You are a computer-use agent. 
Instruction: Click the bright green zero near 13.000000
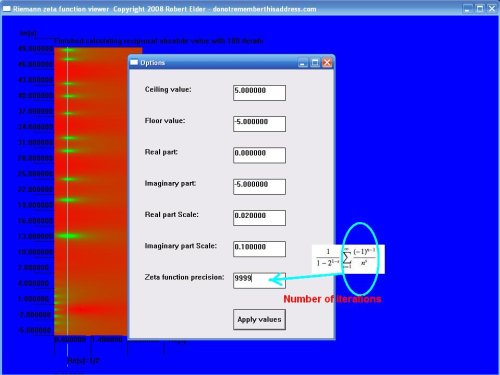pos(68,236)
